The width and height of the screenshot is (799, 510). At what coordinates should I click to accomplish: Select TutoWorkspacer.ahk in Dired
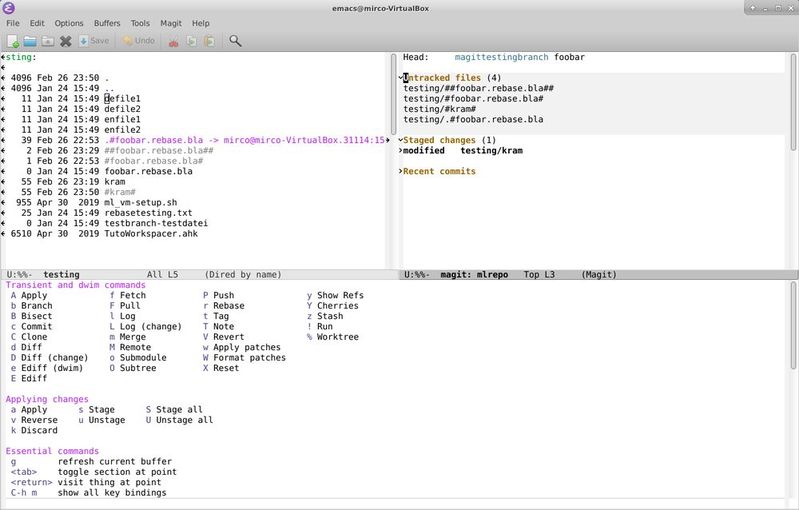(151, 234)
